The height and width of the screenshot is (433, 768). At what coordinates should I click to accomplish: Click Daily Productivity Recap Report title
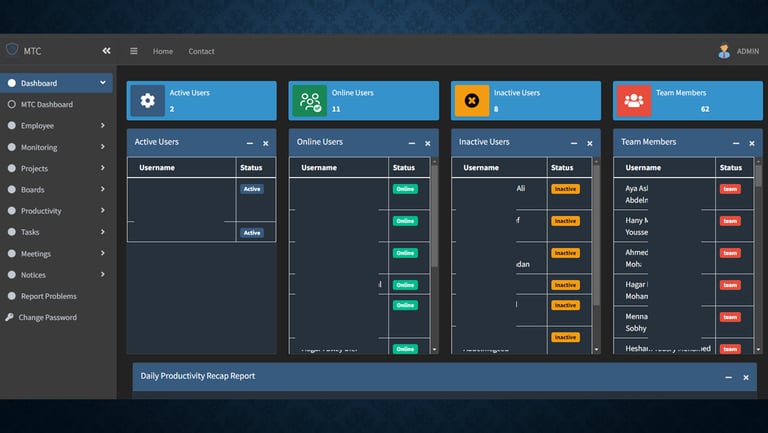pos(197,376)
